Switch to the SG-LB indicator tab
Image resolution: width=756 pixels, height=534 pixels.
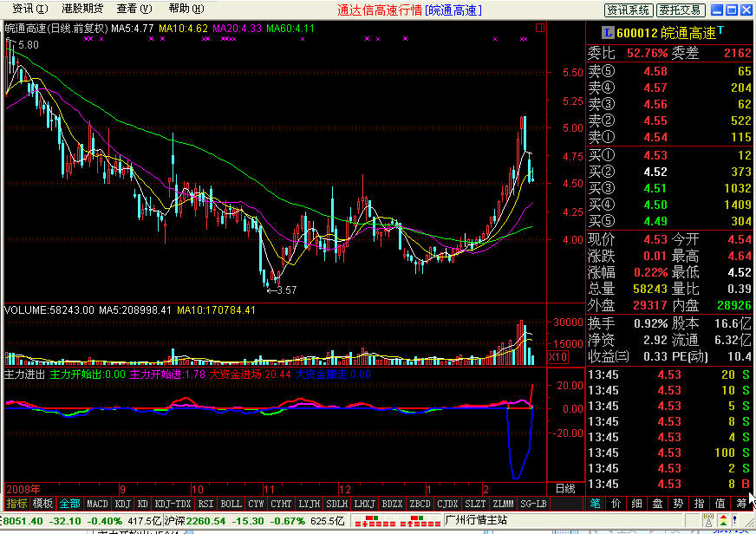click(533, 504)
